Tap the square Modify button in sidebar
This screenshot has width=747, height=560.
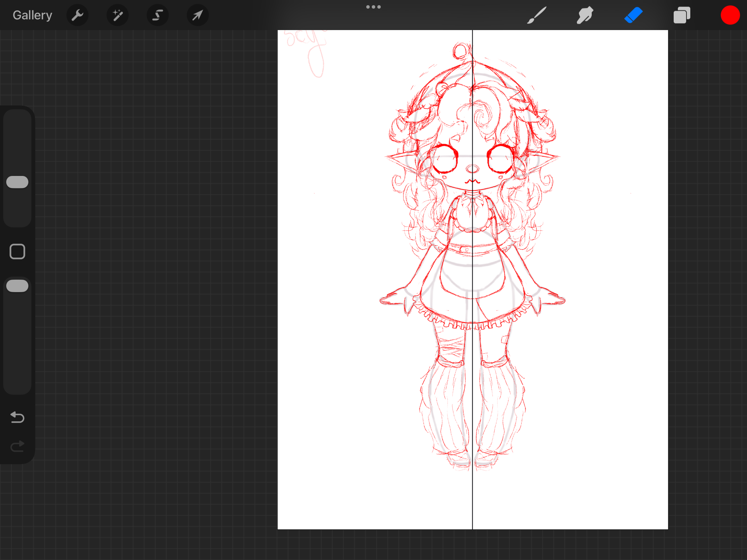click(17, 251)
